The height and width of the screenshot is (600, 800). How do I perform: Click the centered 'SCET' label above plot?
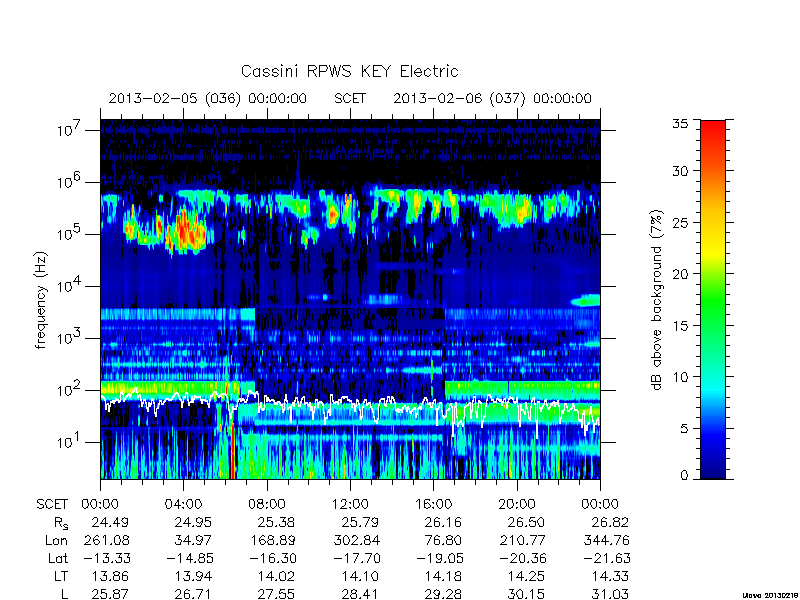[x=350, y=98]
